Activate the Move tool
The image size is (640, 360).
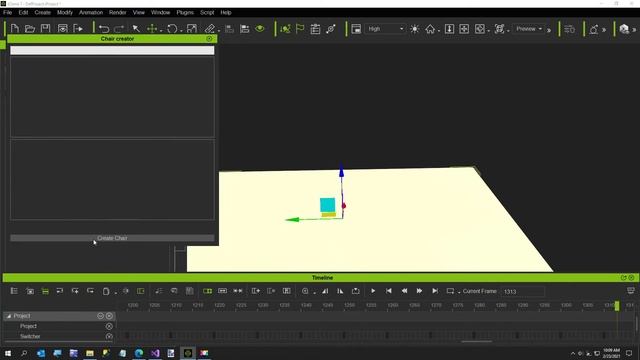click(x=152, y=29)
